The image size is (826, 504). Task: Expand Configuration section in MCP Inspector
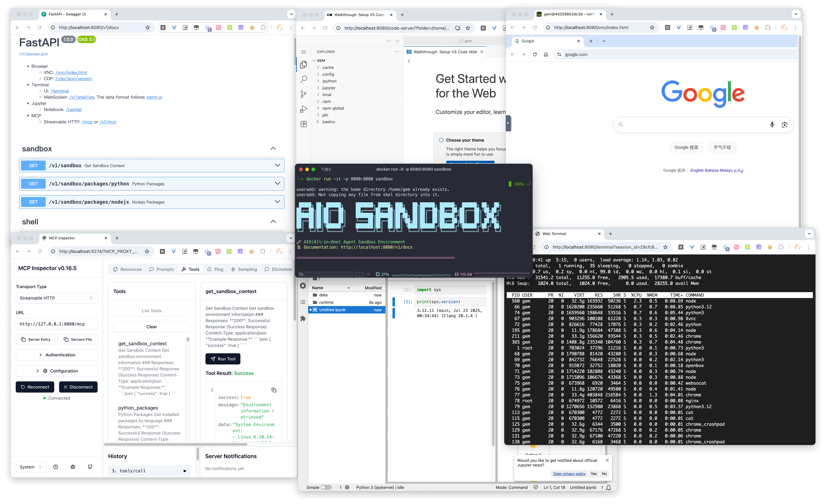pyautogui.click(x=56, y=371)
